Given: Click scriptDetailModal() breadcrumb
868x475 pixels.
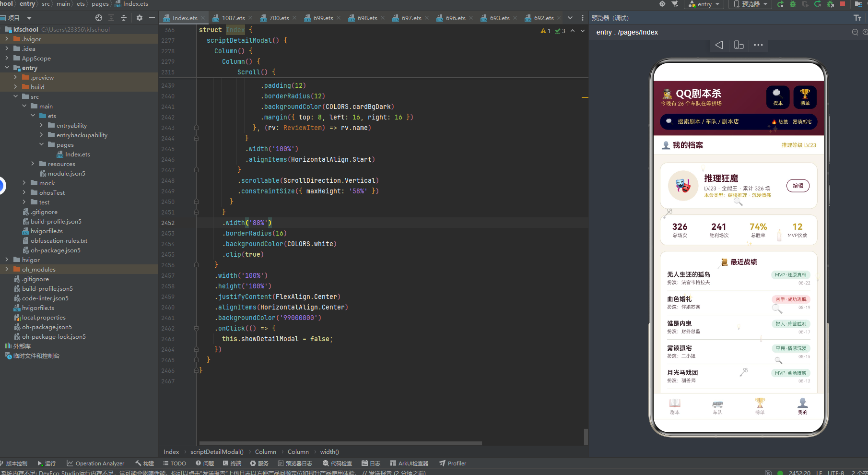Looking at the screenshot, I should tap(217, 452).
